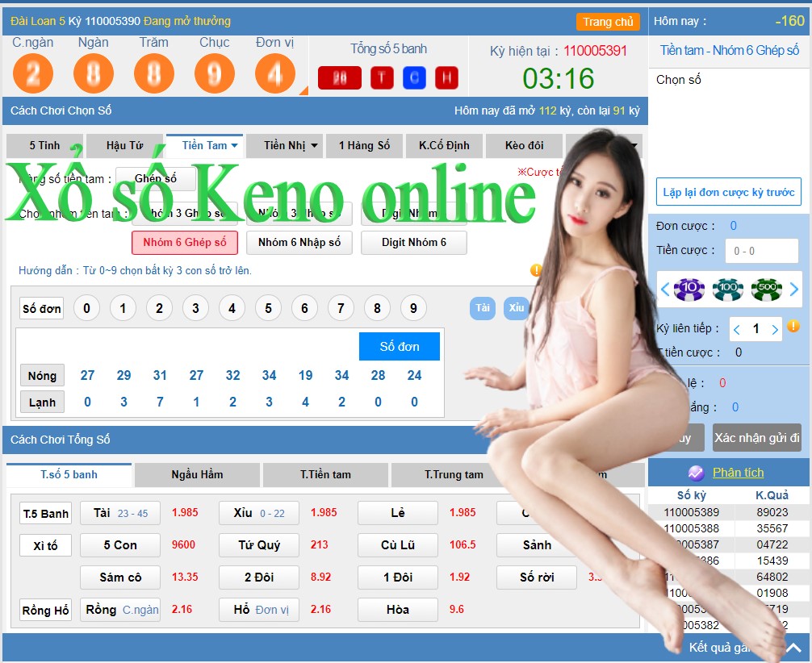Click the red 28 total ball icon
This screenshot has height=663, width=812.
point(340,76)
